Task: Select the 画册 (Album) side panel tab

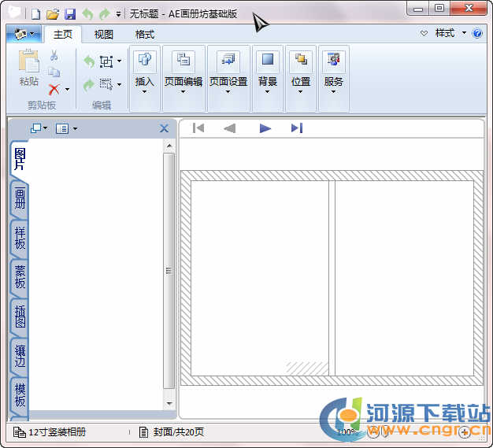Action: pos(20,200)
